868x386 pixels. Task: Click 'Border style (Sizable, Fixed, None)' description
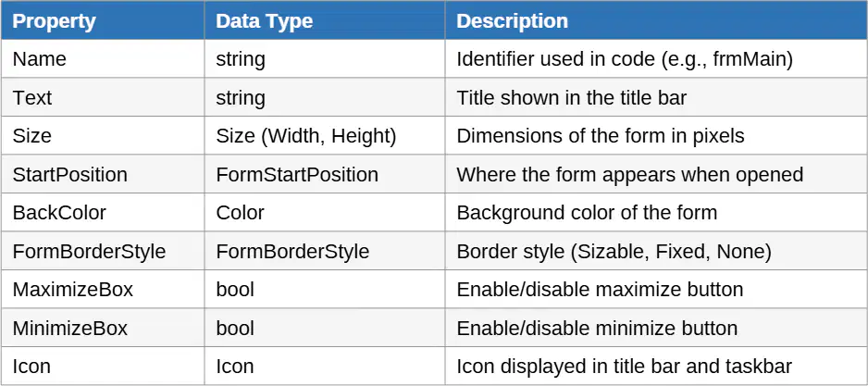click(x=614, y=252)
